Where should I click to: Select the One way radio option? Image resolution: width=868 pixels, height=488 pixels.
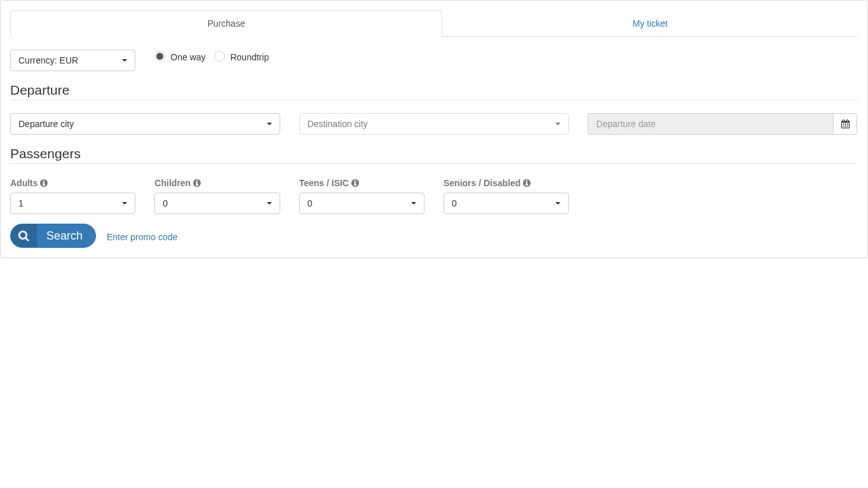coord(160,57)
